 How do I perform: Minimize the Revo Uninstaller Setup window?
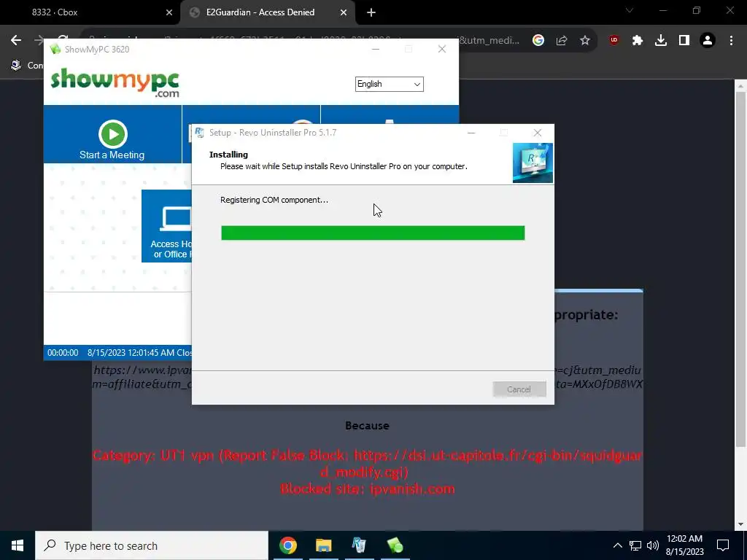471,133
